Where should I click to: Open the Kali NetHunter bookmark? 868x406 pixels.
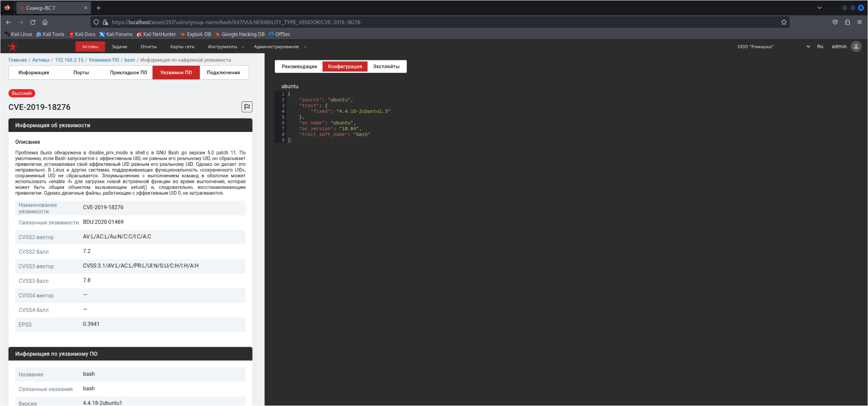156,34
